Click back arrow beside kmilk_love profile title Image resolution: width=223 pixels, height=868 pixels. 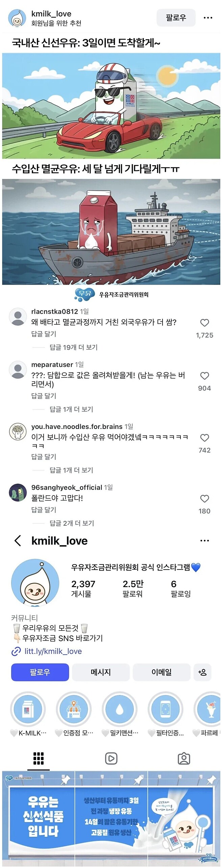coord(18,541)
